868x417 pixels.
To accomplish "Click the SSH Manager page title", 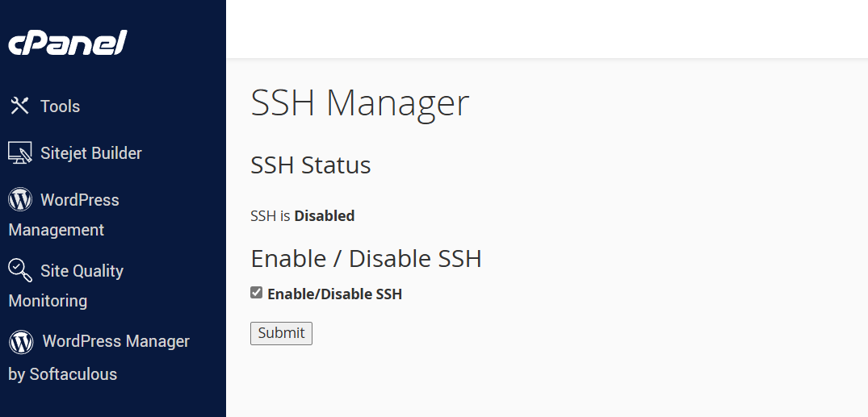I will point(360,103).
